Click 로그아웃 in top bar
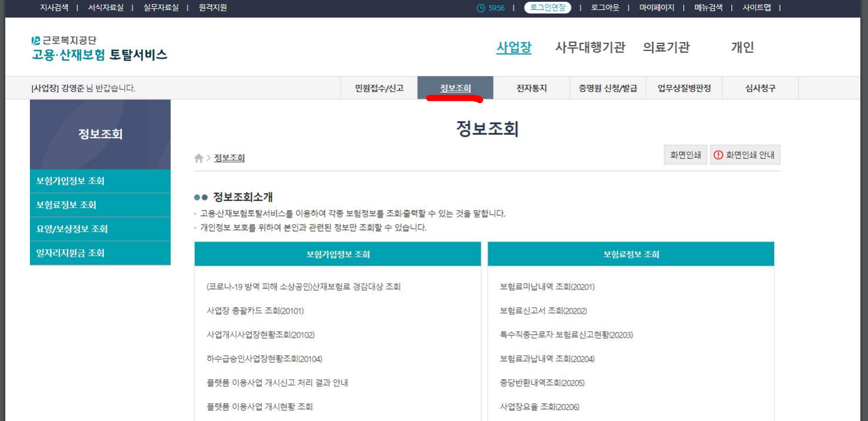The height and width of the screenshot is (421, 868). click(604, 8)
